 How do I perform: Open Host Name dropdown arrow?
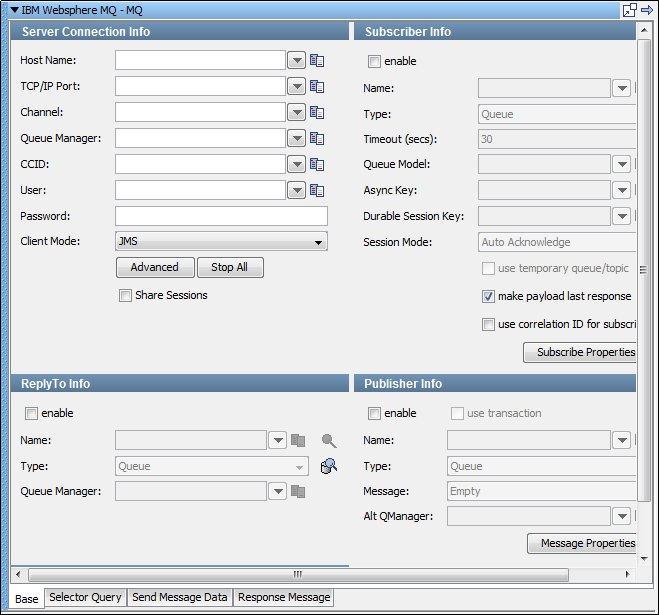(297, 61)
